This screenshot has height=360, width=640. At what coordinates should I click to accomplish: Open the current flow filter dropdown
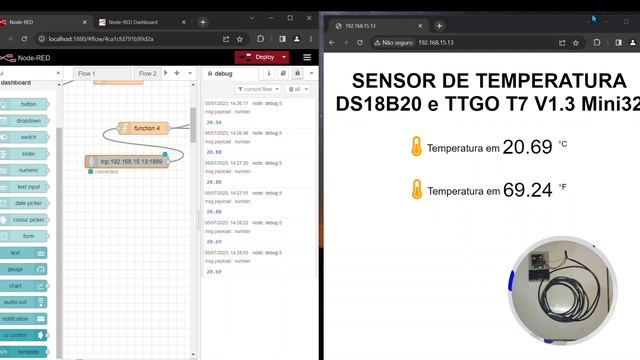coord(258,89)
